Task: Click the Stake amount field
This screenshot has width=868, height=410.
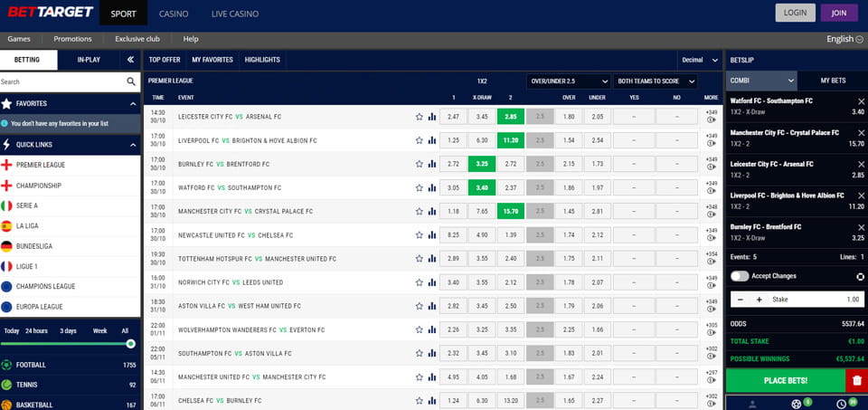Action: [816, 300]
